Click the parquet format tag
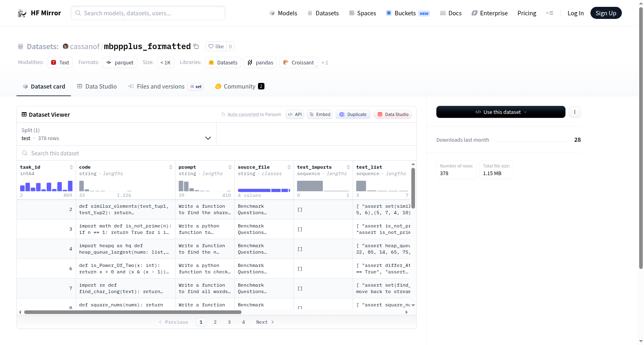 point(120,62)
